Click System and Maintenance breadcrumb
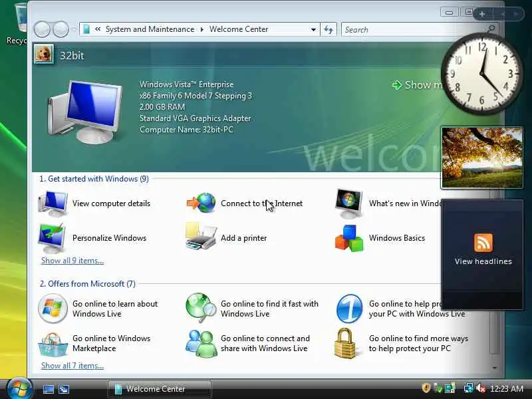Image resolution: width=532 pixels, height=399 pixels. coord(150,29)
